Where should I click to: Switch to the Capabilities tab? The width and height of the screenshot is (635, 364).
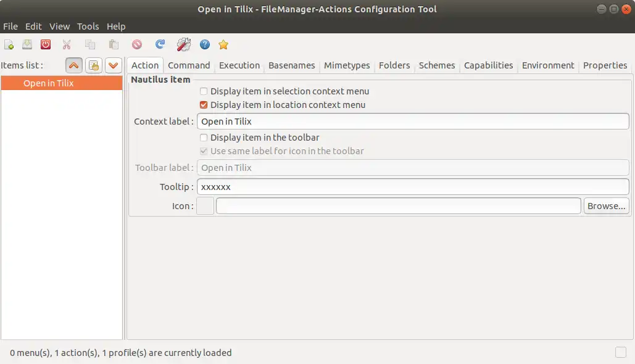pyautogui.click(x=488, y=65)
